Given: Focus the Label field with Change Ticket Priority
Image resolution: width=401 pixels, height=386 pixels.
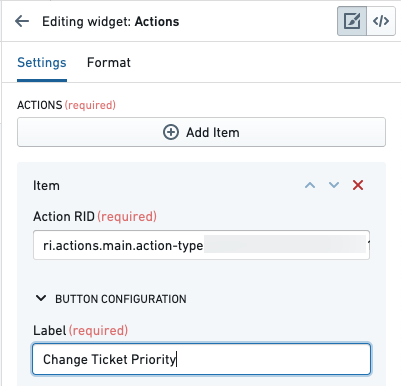Looking at the screenshot, I should click(x=201, y=359).
